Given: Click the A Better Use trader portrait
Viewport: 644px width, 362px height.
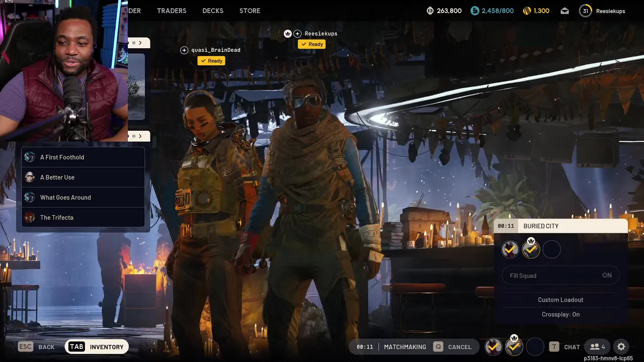Looking at the screenshot, I should tap(30, 177).
